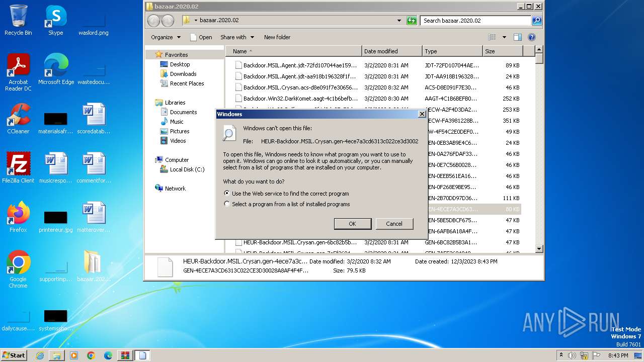The image size is (644, 362).
Task: Sort by Date modified column header
Action: click(392, 51)
